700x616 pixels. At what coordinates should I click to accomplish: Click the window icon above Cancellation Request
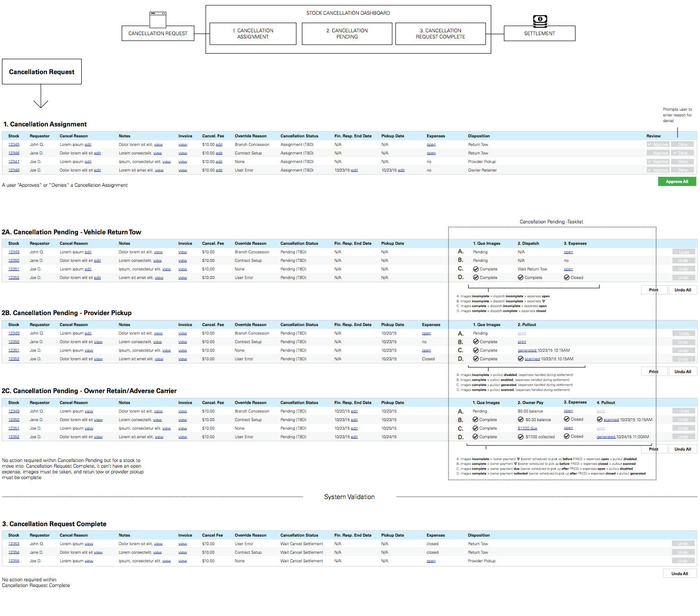(158, 19)
